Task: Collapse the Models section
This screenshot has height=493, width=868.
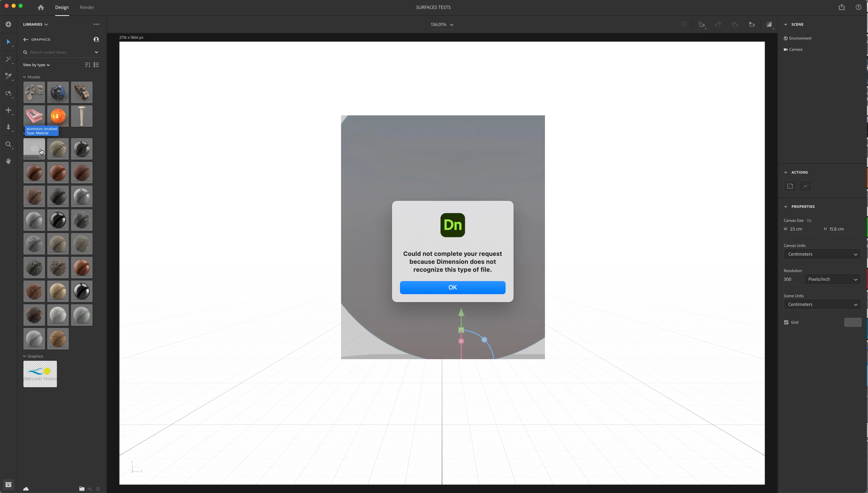Action: [x=24, y=77]
